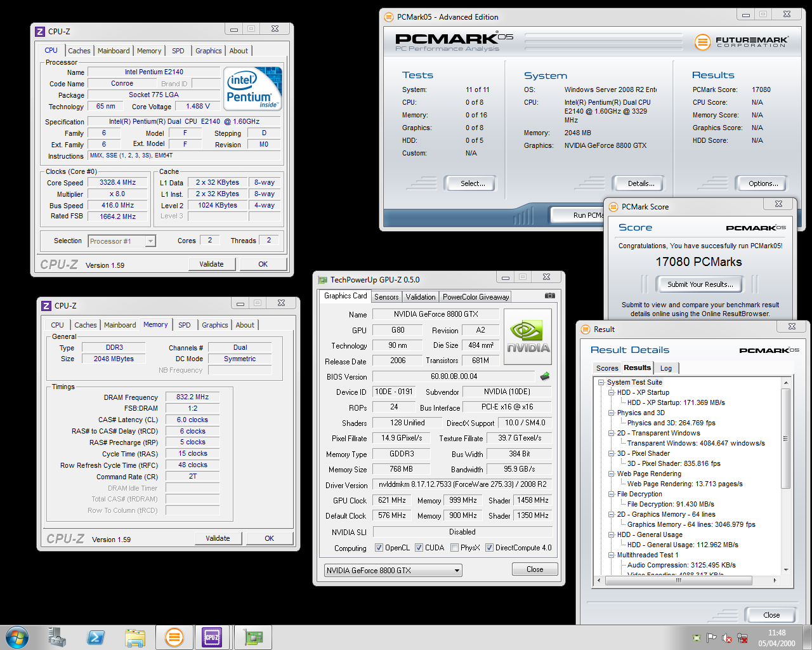Launch PowerShell from the taskbar
812x650 pixels.
click(x=96, y=637)
